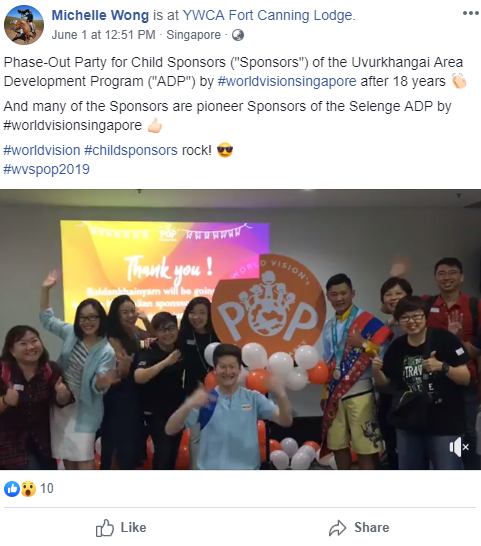Follow the blue #worldvisionsingapore hashtag
This screenshot has height=546, width=481.
pyautogui.click(x=287, y=81)
